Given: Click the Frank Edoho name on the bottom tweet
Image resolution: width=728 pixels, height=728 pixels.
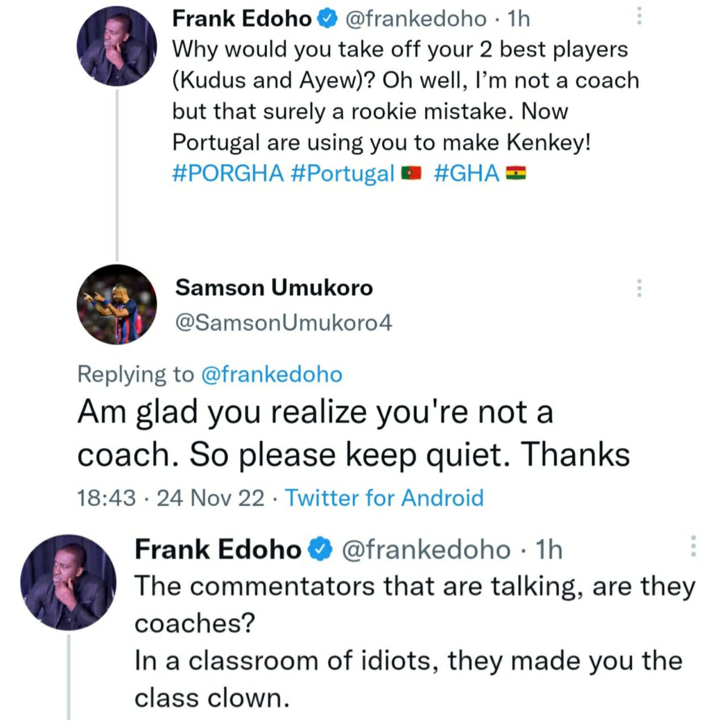Looking at the screenshot, I should point(218,549).
